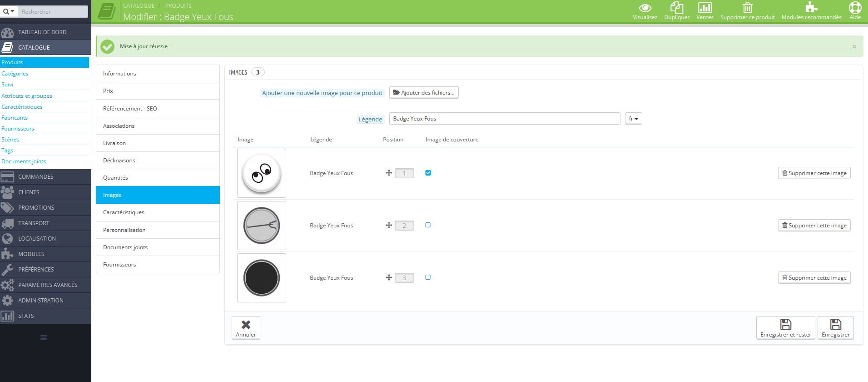Viewport: 868px width, 382px height.
Task: Click the Visualiser eye icon
Action: click(645, 8)
